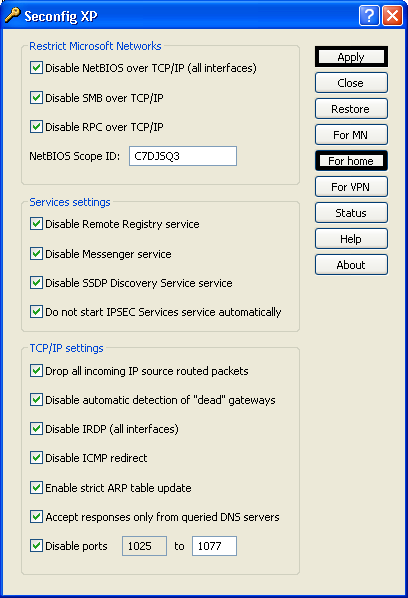Click the ending port field 1077
This screenshot has height=598, width=408.
pyautogui.click(x=214, y=546)
